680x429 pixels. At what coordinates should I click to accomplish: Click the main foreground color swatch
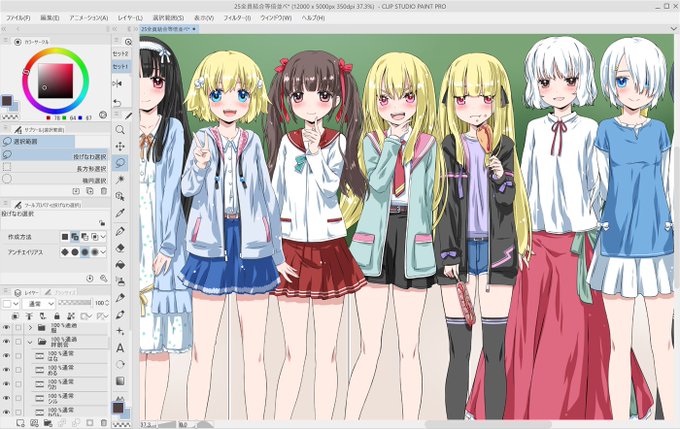[7, 101]
